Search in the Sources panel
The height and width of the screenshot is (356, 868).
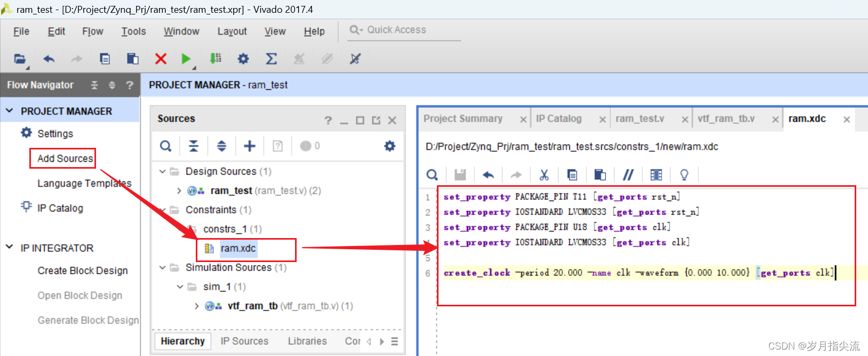click(x=166, y=146)
